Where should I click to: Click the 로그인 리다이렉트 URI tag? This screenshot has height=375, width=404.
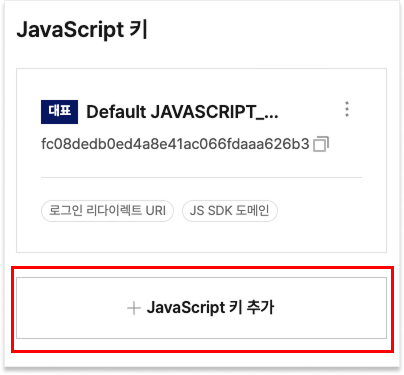(107, 211)
